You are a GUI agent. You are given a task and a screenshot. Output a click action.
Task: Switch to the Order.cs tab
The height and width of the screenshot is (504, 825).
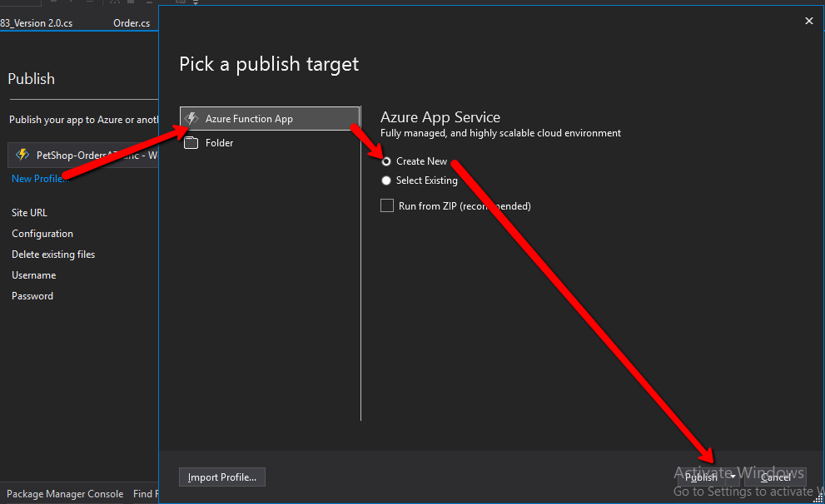pos(132,23)
